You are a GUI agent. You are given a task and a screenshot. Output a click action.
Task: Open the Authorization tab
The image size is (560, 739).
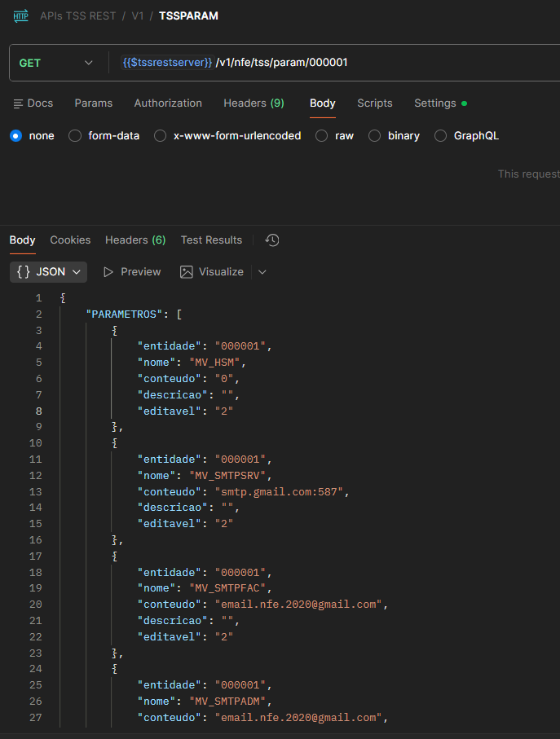pyautogui.click(x=168, y=103)
